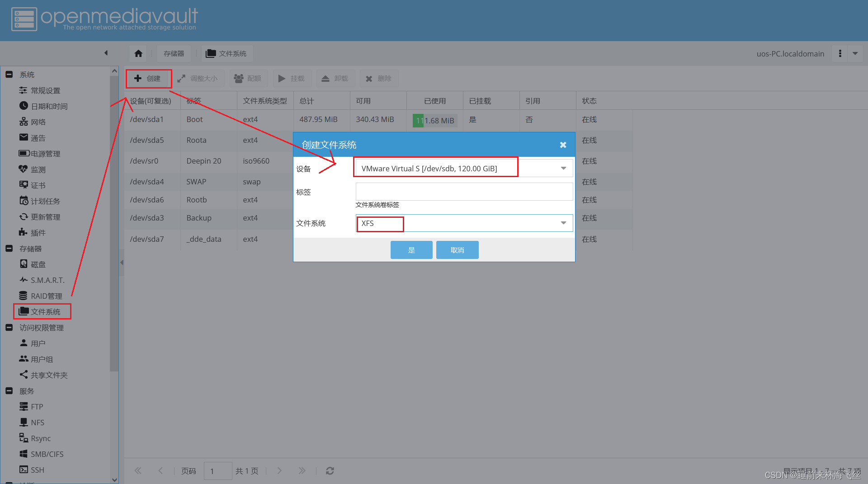Click the 1.68 MiB usage progress bar
The width and height of the screenshot is (868, 484).
(x=435, y=121)
